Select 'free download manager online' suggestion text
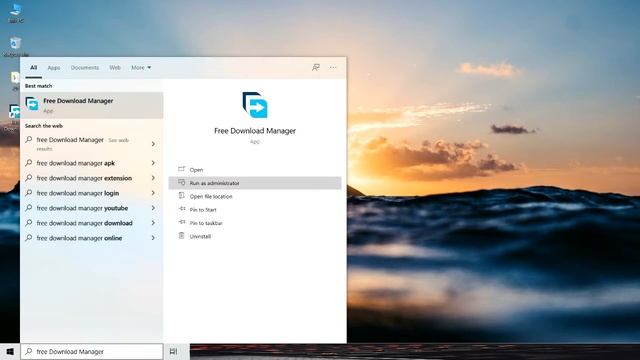The width and height of the screenshot is (640, 360). pyautogui.click(x=80, y=238)
